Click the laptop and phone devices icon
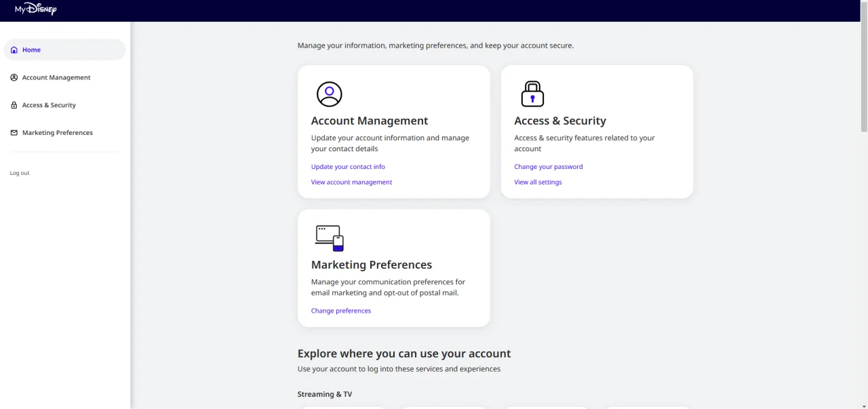 pos(330,238)
